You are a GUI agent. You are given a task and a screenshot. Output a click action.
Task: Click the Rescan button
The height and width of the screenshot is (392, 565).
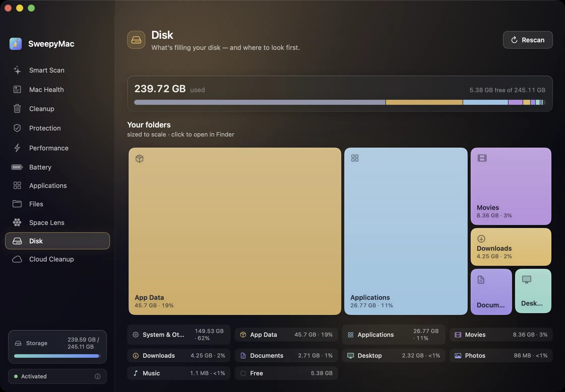[x=528, y=40]
